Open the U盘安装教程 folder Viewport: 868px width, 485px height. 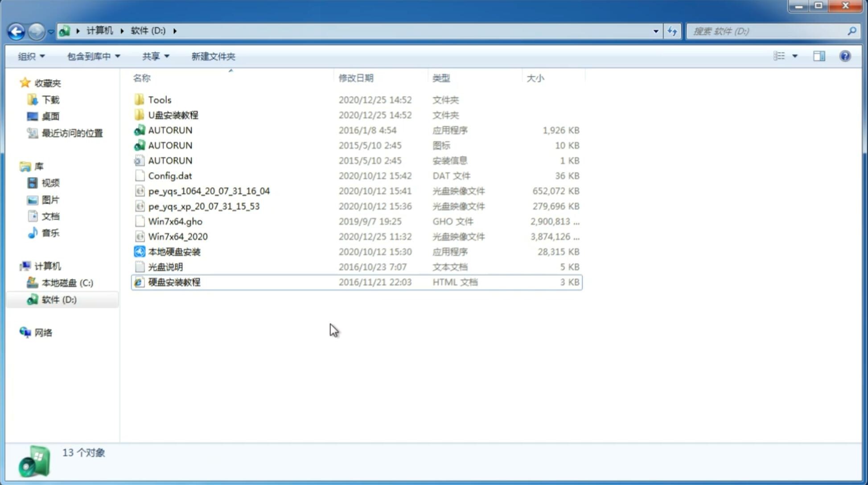(x=173, y=115)
